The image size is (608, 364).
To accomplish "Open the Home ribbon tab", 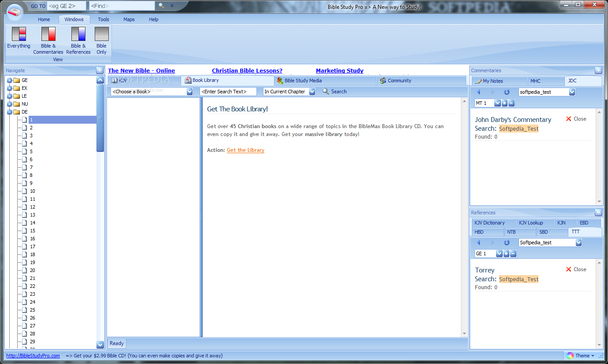I will (x=44, y=19).
